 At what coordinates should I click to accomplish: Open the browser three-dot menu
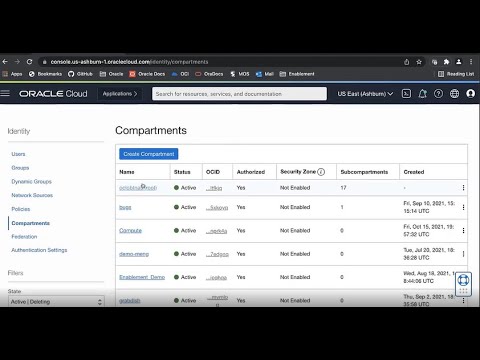coord(471,62)
